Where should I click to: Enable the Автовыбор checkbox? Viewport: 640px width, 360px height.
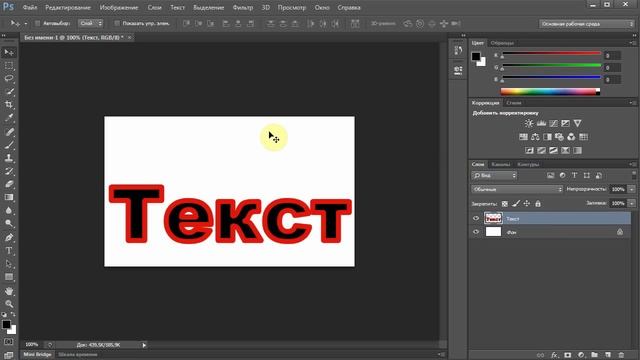pos(37,23)
